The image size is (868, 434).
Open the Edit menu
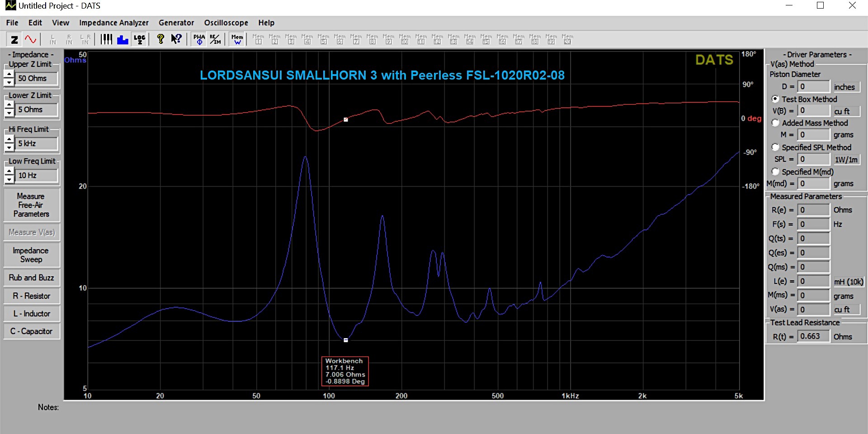tap(35, 23)
